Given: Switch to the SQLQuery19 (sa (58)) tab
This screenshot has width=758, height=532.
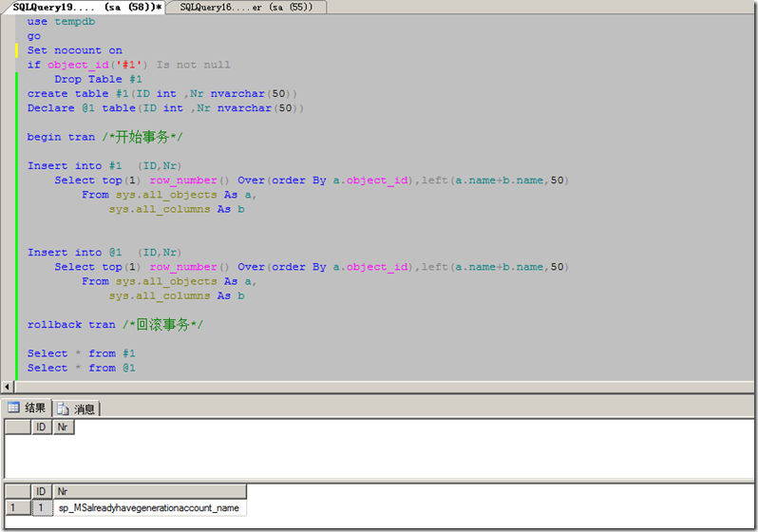Looking at the screenshot, I should coord(85,7).
